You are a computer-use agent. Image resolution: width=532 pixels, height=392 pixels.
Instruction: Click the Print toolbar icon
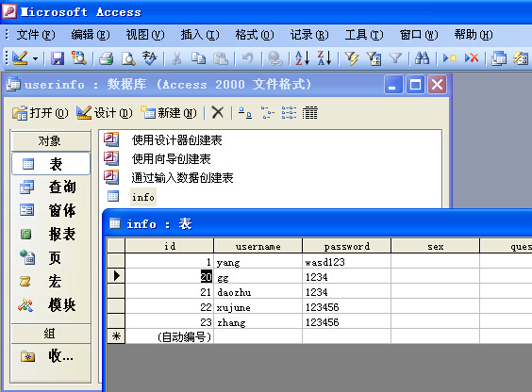(x=107, y=58)
